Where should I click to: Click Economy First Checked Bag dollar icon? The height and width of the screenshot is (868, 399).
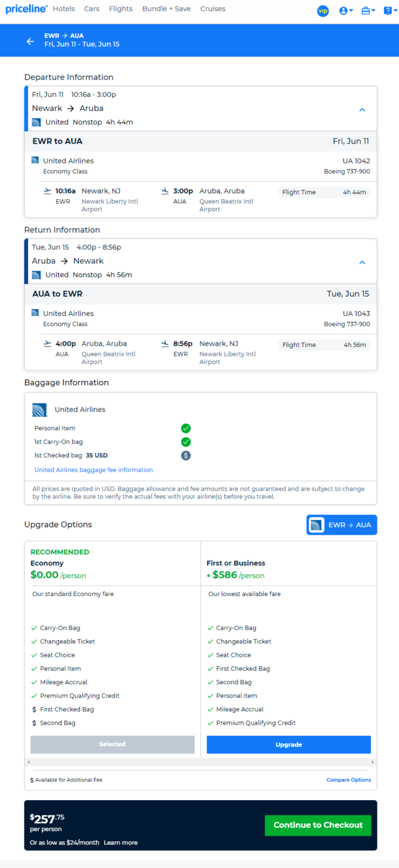[x=34, y=709]
